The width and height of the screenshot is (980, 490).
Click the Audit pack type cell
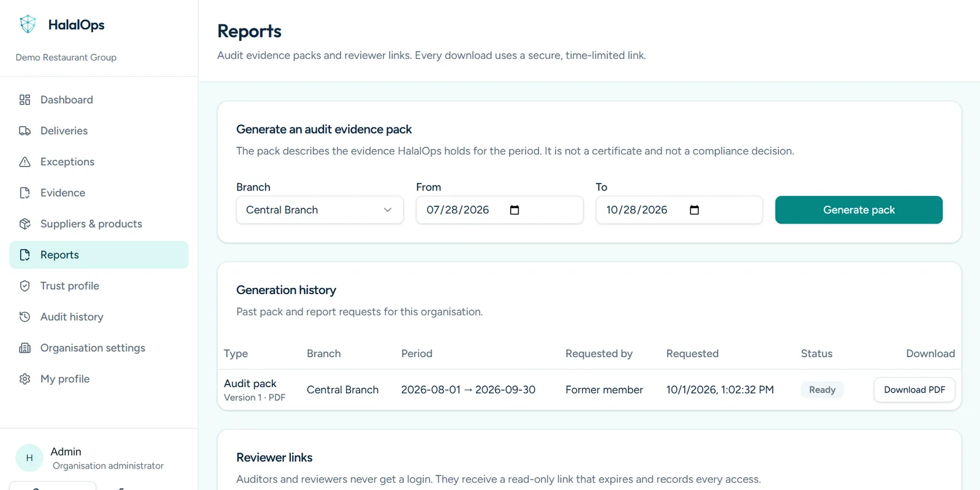(255, 390)
